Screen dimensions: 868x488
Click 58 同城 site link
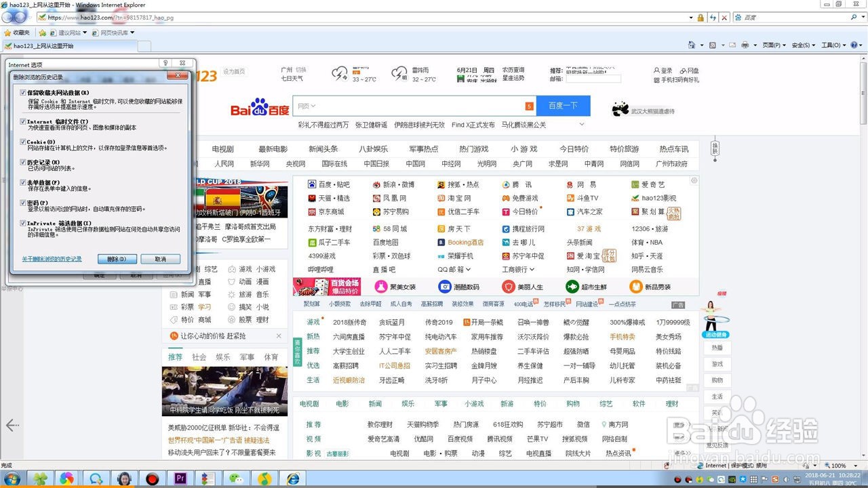[x=390, y=229]
